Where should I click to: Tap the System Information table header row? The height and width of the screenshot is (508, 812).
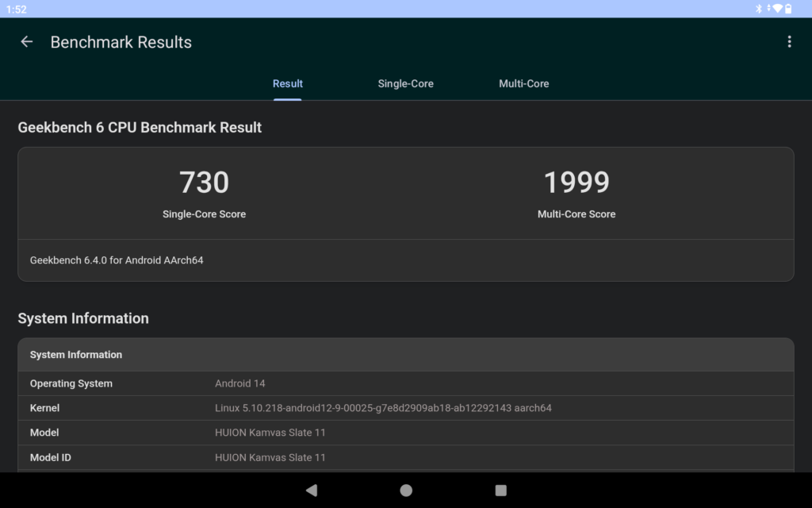pos(406,355)
